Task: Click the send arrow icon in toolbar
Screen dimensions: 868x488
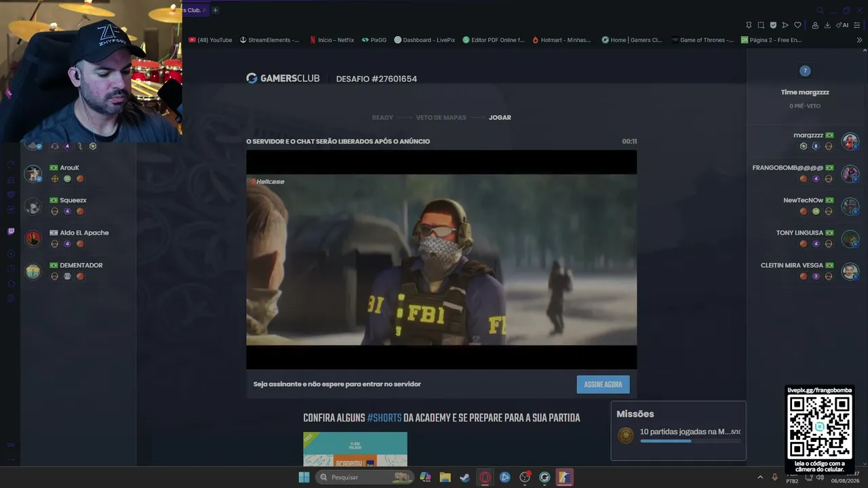Action: coord(785,25)
